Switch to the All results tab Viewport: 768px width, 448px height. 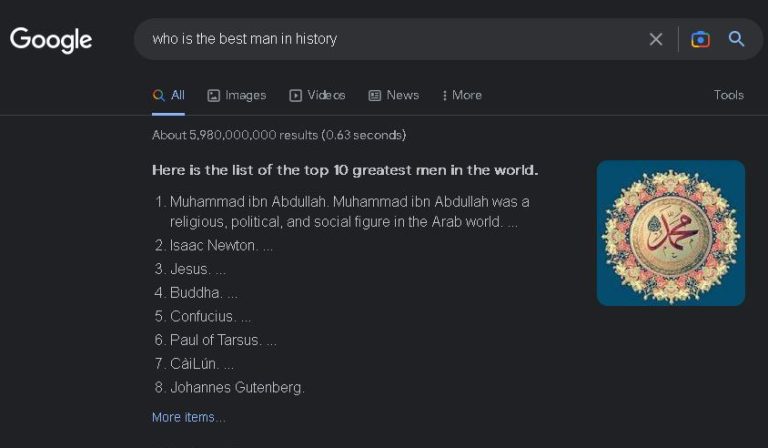(x=168, y=95)
